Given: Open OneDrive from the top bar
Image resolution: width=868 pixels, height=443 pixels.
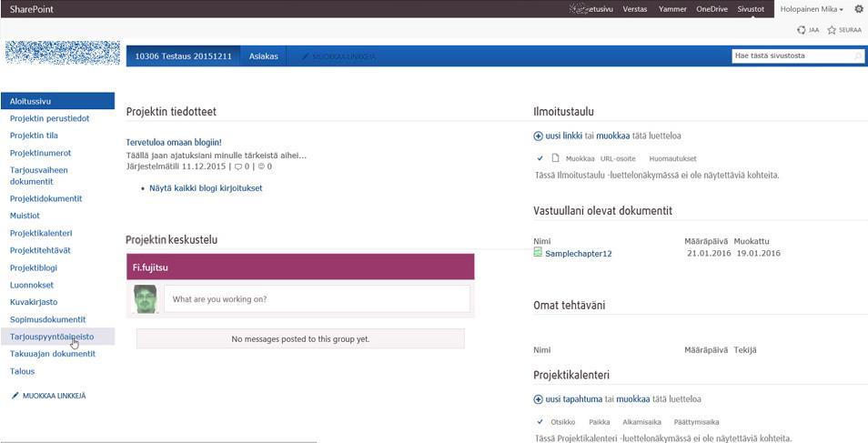Looking at the screenshot, I should (712, 9).
